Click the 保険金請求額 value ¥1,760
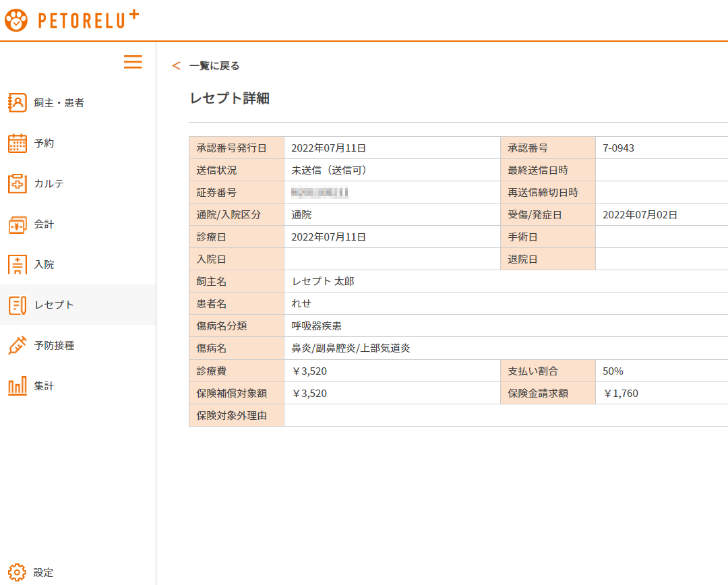728x585 pixels. coord(621,394)
